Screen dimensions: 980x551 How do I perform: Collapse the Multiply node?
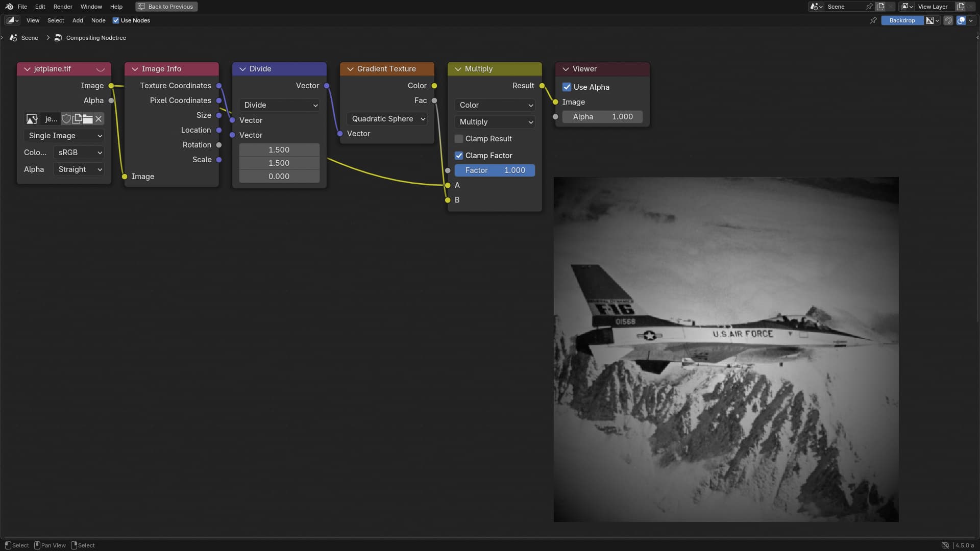[x=458, y=69]
